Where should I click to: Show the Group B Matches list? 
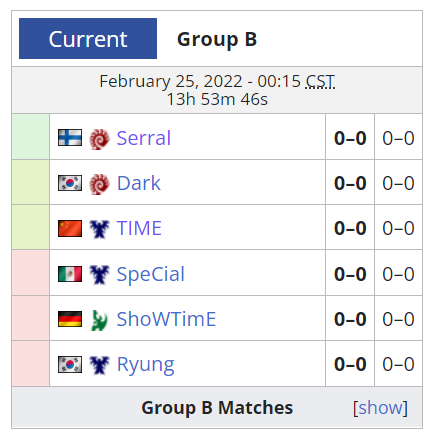click(380, 407)
